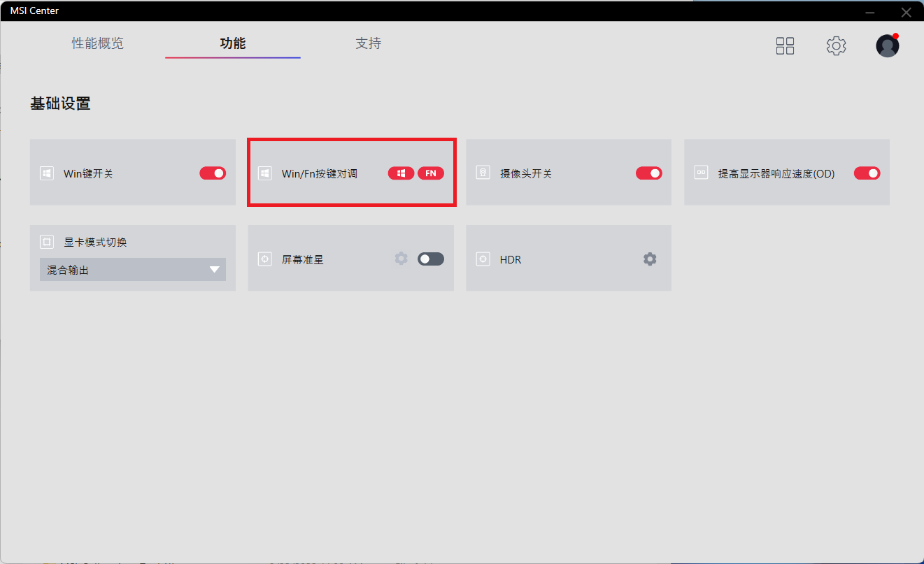Toggle the Win键开关 switch

213,173
